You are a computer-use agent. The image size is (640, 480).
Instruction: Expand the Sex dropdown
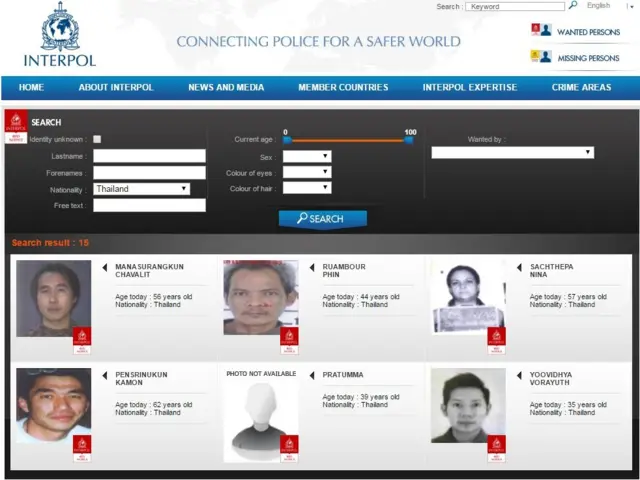click(x=306, y=157)
